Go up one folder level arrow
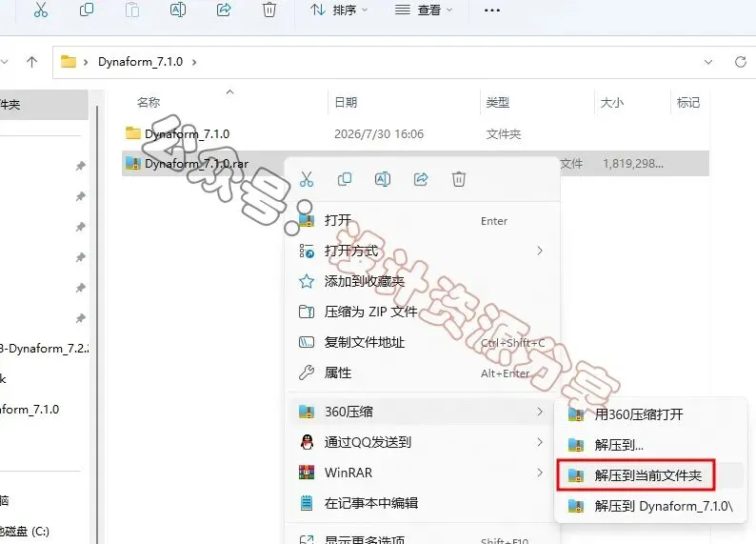This screenshot has height=544, width=756. click(31, 62)
